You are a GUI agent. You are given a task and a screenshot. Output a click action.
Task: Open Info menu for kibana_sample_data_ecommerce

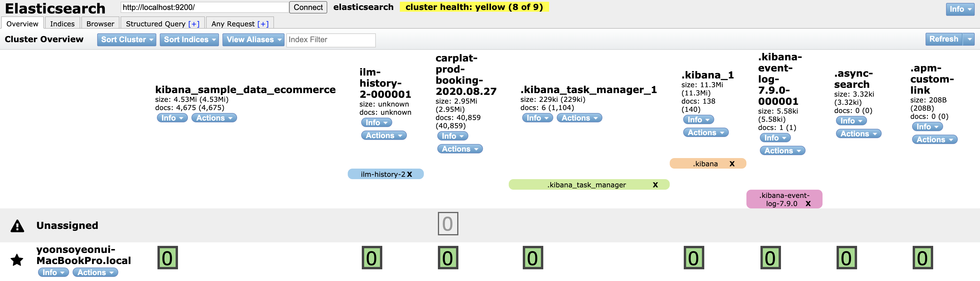(x=172, y=118)
